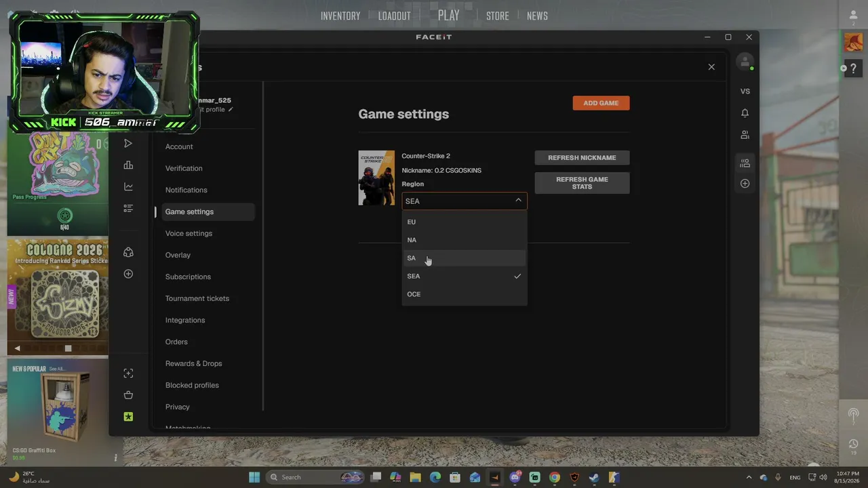Open the FACEIT line-graph stats sidebar icon
This screenshot has width=868, height=488.
pyautogui.click(x=128, y=187)
